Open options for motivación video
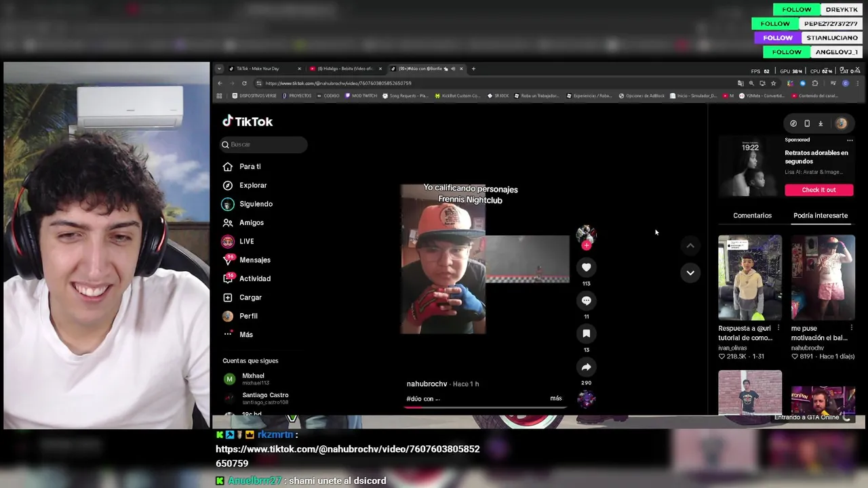 click(851, 328)
